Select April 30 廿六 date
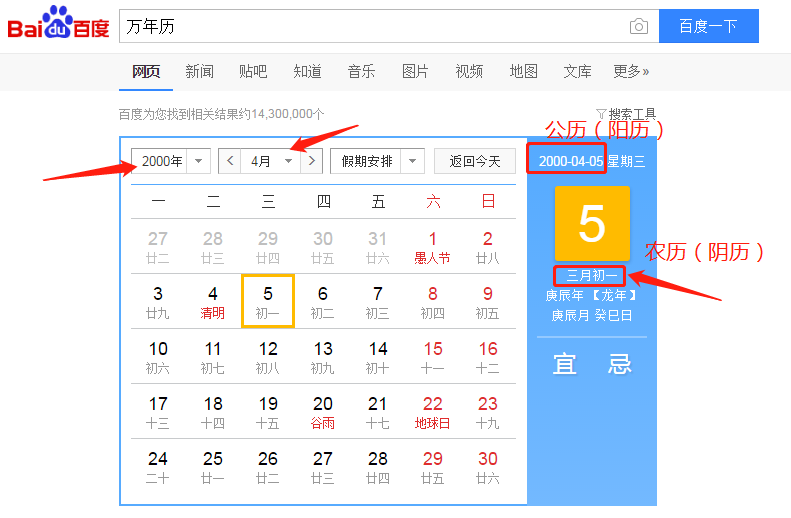The width and height of the screenshot is (791, 518). [487, 467]
